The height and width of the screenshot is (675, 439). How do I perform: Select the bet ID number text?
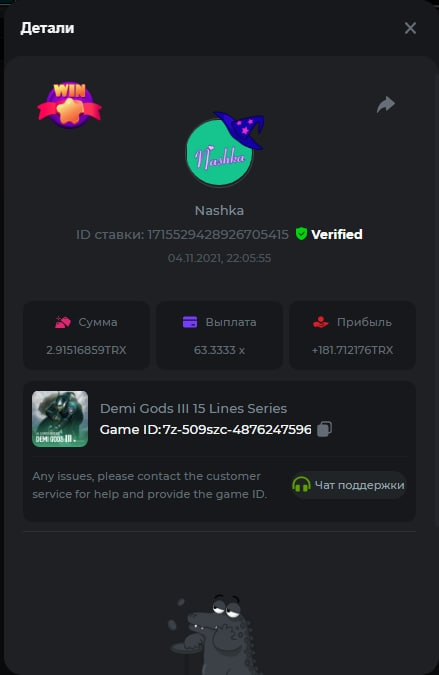click(x=218, y=235)
